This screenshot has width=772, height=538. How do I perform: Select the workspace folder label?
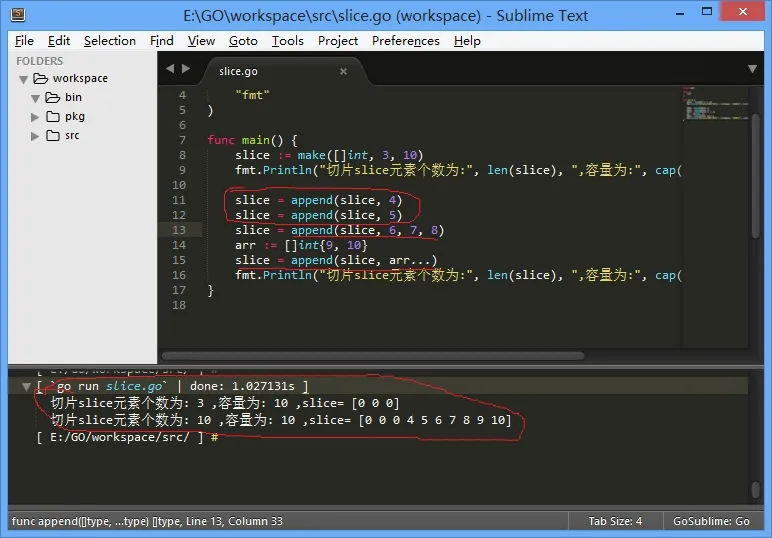tap(80, 78)
